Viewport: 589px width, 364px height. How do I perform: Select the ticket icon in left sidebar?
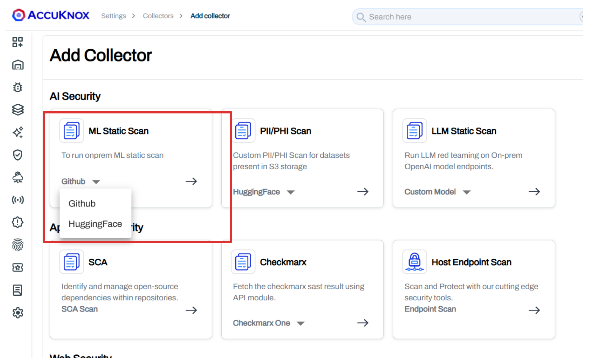(x=18, y=267)
